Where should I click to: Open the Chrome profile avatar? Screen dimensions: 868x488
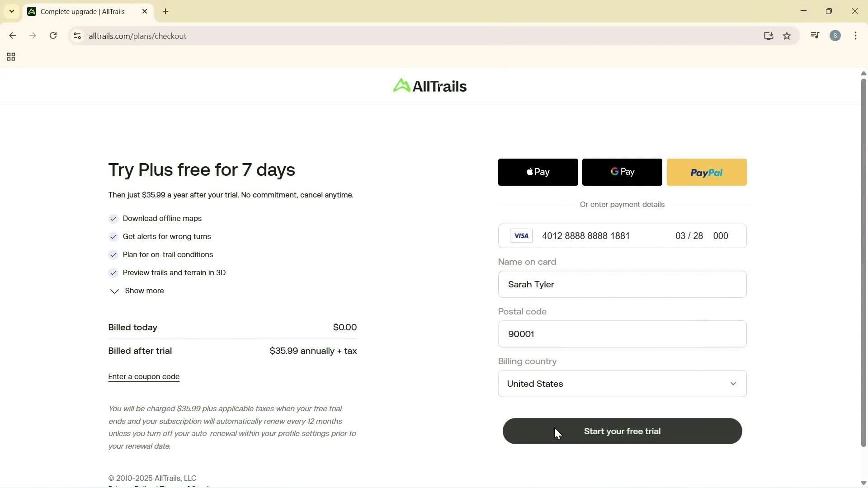(835, 36)
